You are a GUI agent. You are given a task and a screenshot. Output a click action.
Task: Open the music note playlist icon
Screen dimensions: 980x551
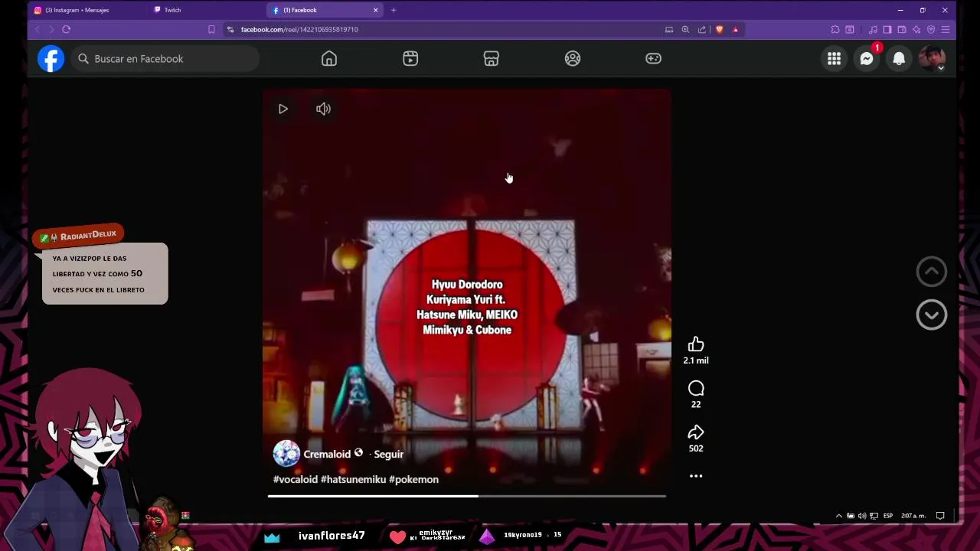[x=873, y=30]
